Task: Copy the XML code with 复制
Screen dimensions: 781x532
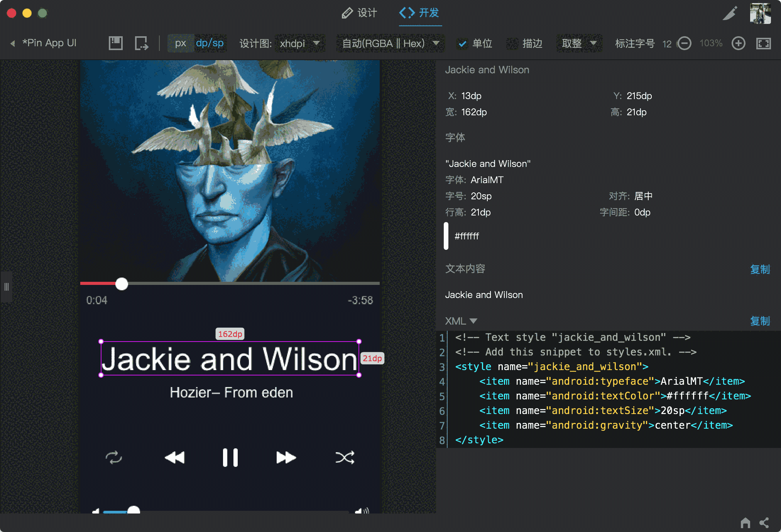Action: coord(759,321)
